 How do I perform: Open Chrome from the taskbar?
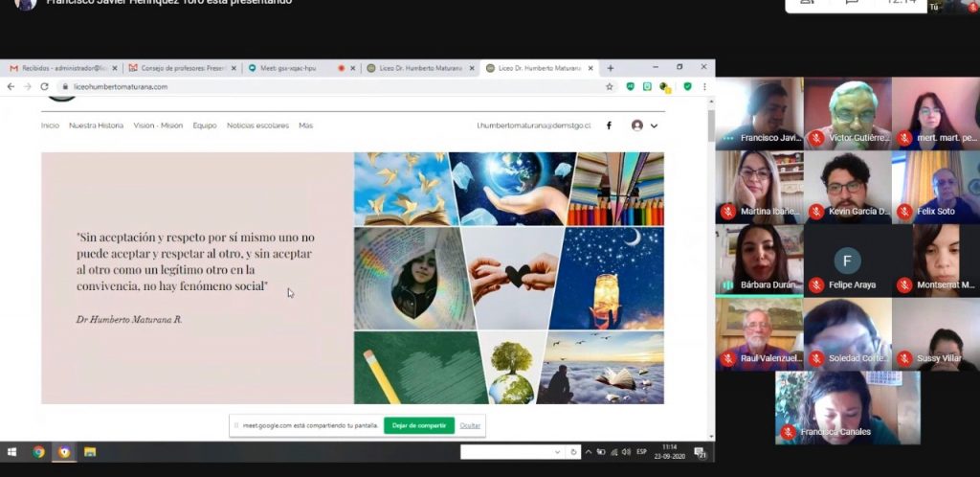[38, 452]
